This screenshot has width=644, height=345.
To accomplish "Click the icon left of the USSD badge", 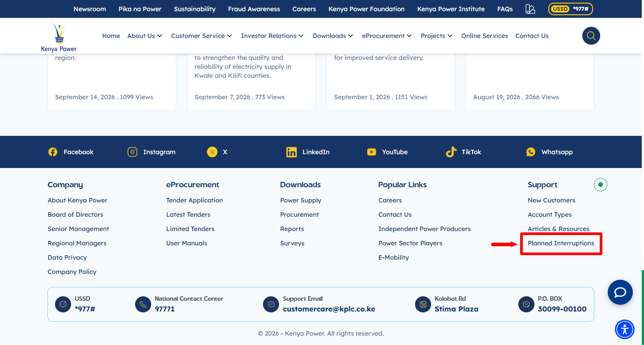I will [x=530, y=9].
